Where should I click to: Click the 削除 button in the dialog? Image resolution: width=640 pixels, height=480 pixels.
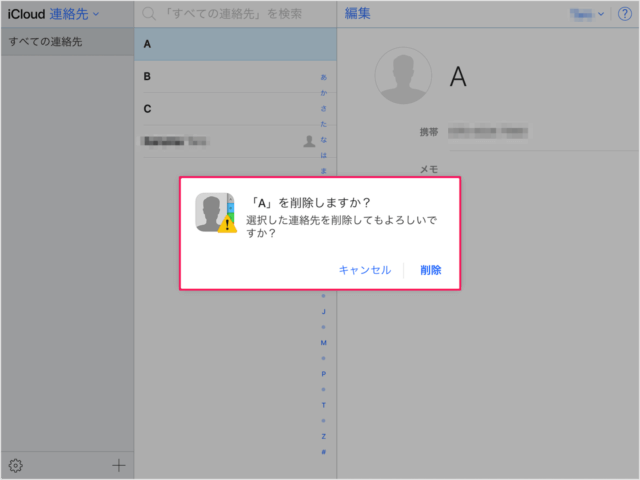pyautogui.click(x=431, y=270)
